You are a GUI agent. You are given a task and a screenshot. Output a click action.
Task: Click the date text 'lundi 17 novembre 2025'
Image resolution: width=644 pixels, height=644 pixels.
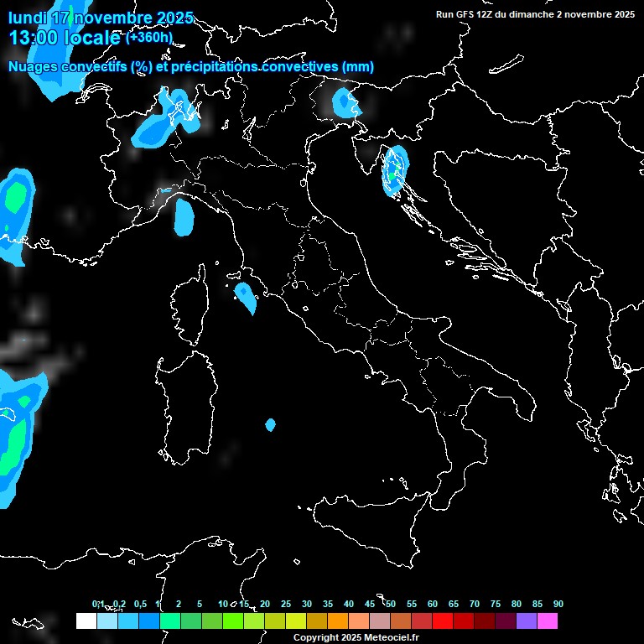pos(101,18)
